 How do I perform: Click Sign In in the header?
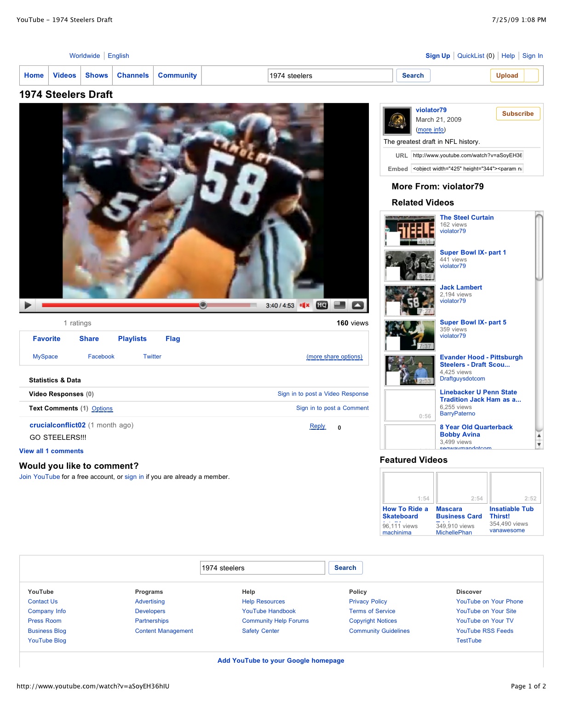coord(533,56)
